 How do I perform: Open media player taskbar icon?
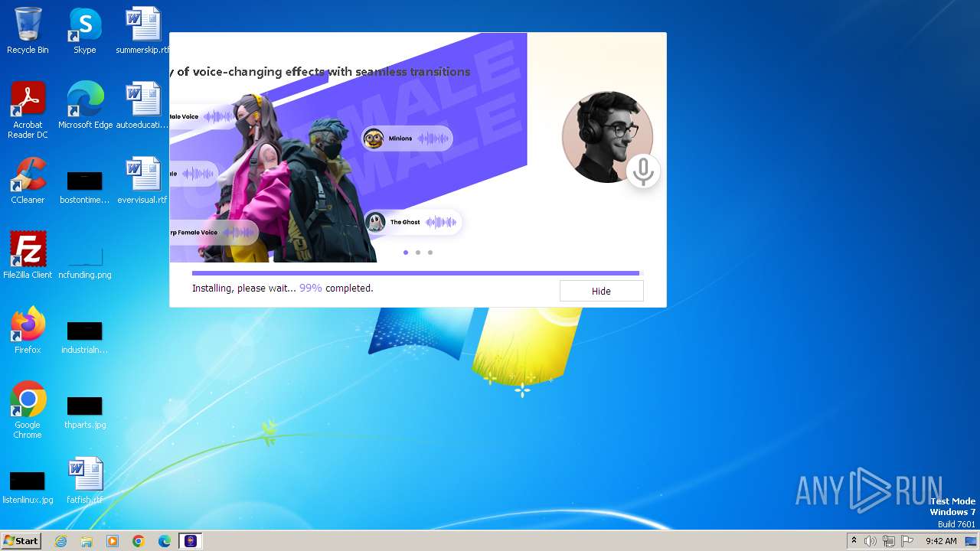click(113, 541)
